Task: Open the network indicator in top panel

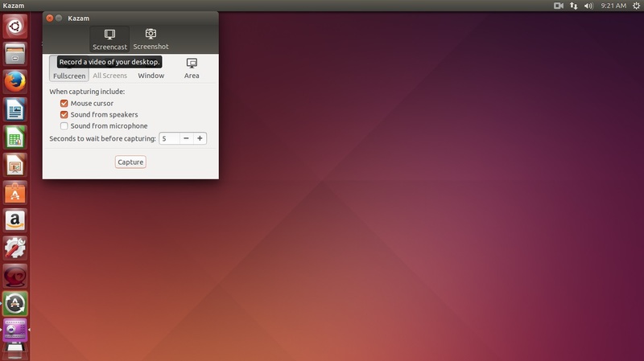Action: [573, 6]
